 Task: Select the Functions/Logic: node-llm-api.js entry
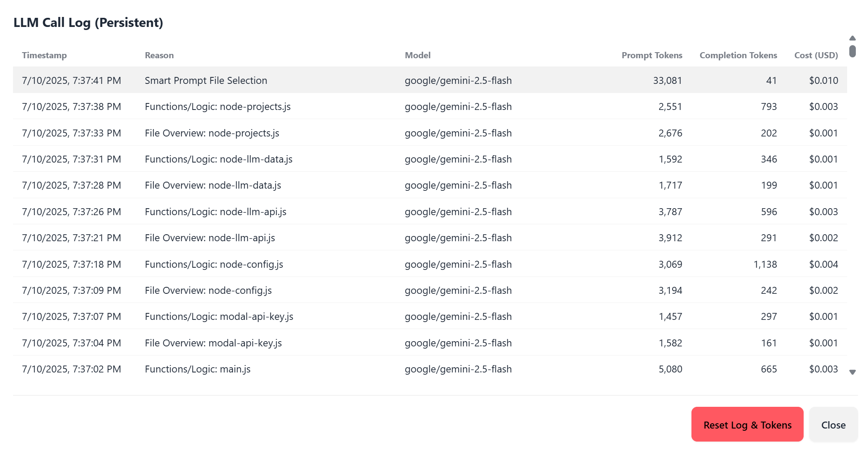tap(261, 212)
